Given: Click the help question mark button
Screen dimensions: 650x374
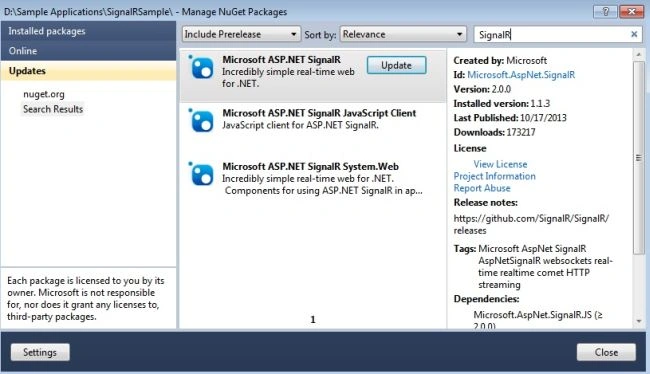Looking at the screenshot, I should click(605, 12).
